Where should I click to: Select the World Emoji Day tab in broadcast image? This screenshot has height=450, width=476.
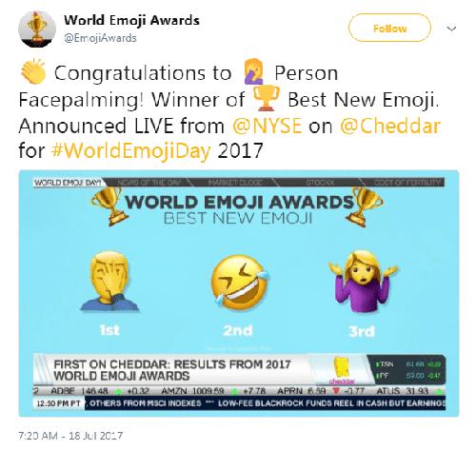pos(68,183)
